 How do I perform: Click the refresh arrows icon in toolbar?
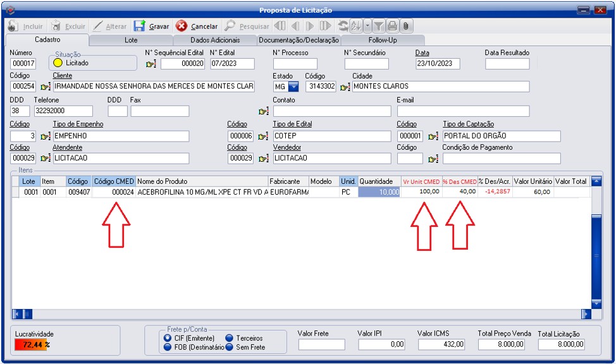pyautogui.click(x=343, y=27)
